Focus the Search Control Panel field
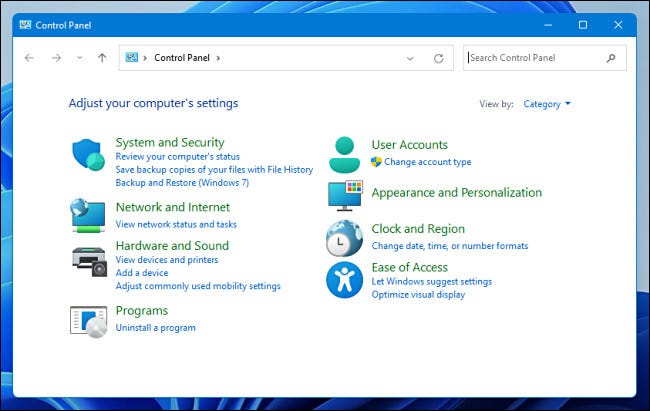This screenshot has height=411, width=650. tap(535, 58)
